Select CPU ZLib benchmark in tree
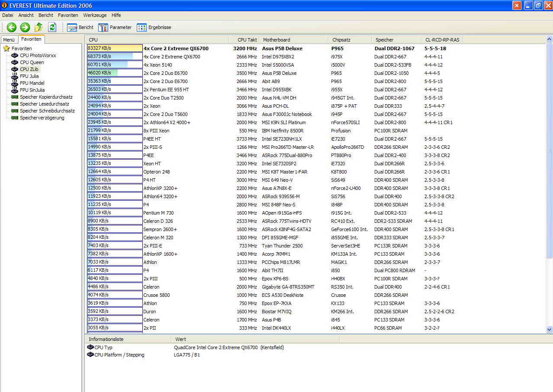Image resolution: width=553 pixels, height=392 pixels. 29,69
